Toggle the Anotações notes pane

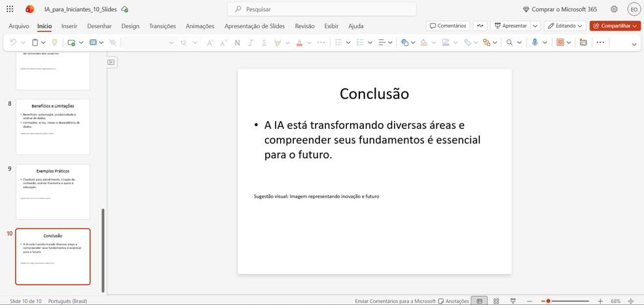click(x=454, y=301)
